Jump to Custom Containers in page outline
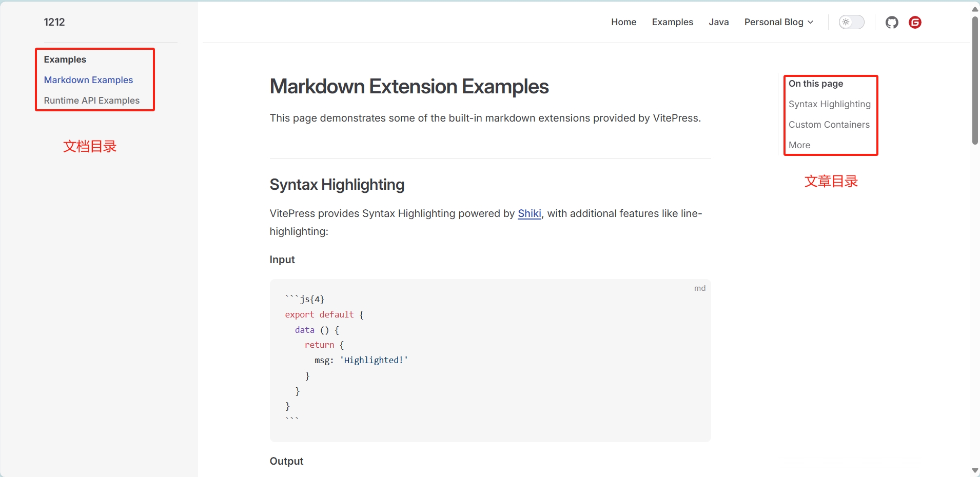Screen dimensions: 980x477 (829, 125)
